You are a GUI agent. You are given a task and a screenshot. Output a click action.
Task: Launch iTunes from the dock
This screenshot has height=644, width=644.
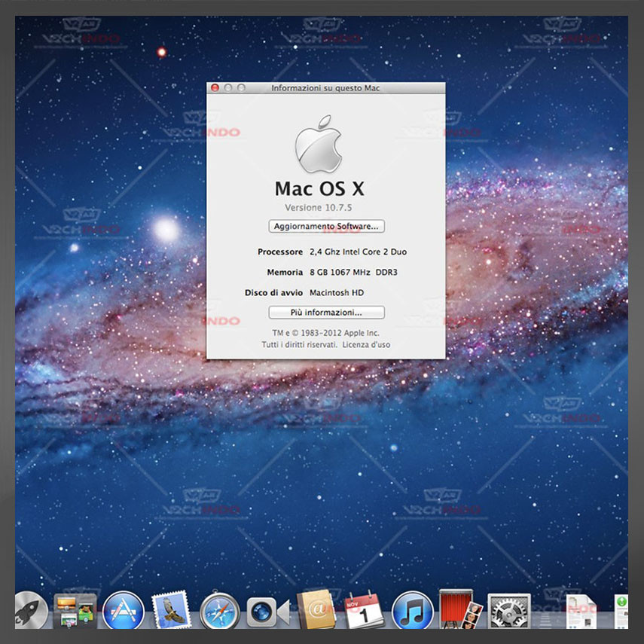point(413,610)
